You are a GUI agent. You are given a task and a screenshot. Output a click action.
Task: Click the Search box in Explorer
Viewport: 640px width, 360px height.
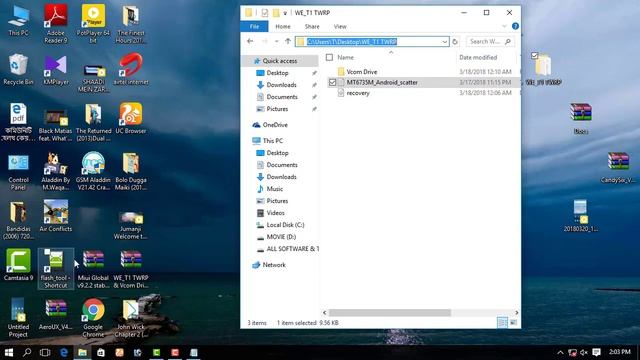[490, 42]
